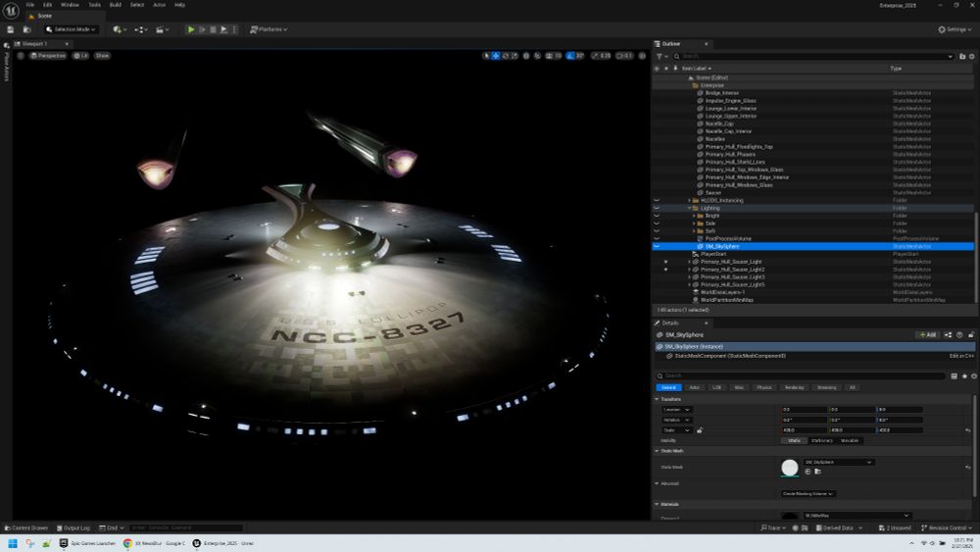
Task: Open Outliner settings gear icon
Action: point(972,56)
